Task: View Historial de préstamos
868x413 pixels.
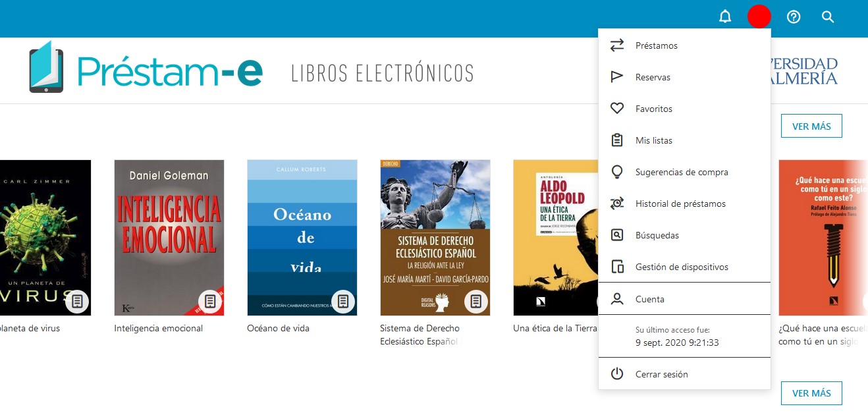Action: [684, 204]
